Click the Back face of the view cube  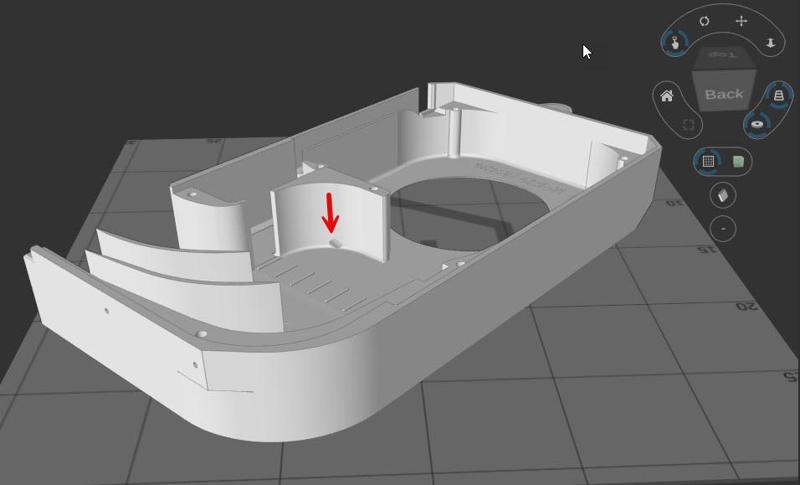[x=724, y=94]
